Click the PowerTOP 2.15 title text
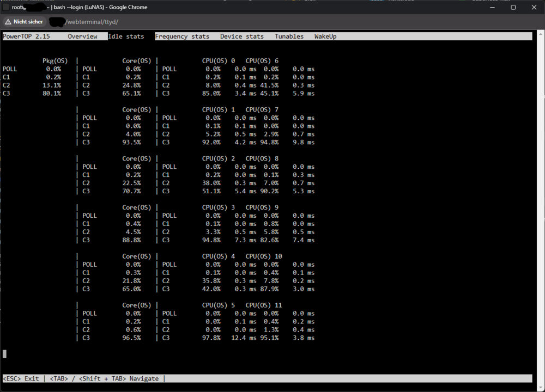 (26, 36)
